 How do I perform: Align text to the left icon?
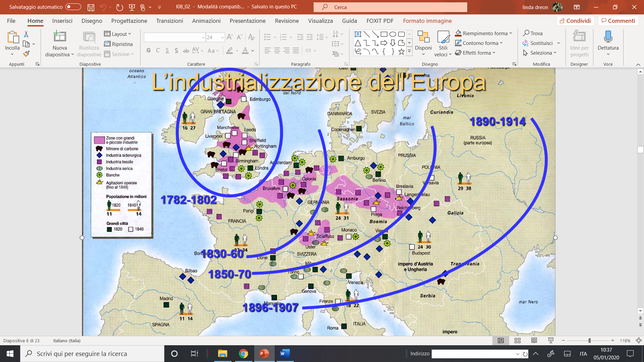[x=267, y=51]
